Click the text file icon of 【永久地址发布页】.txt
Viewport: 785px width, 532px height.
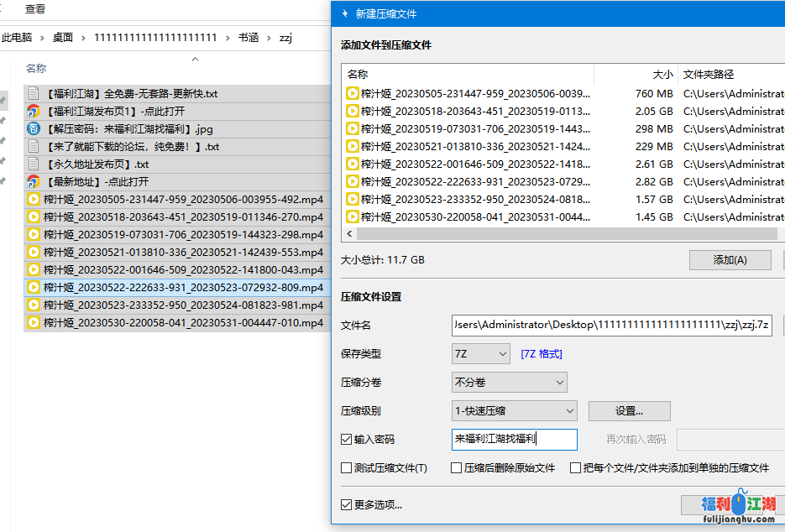34,164
